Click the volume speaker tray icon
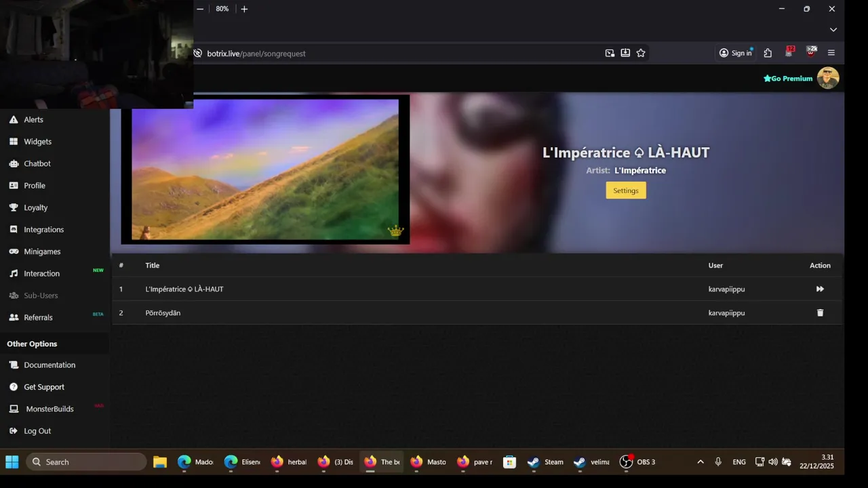The width and height of the screenshot is (868, 488). coord(773,462)
